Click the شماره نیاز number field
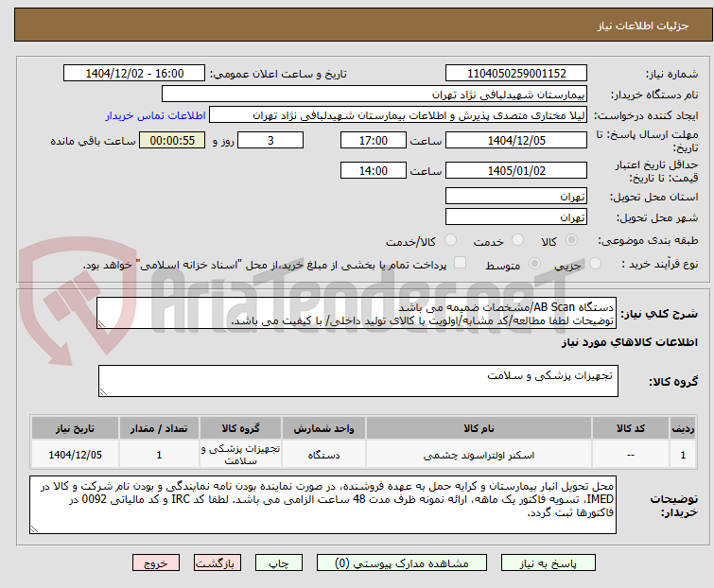 tap(516, 74)
